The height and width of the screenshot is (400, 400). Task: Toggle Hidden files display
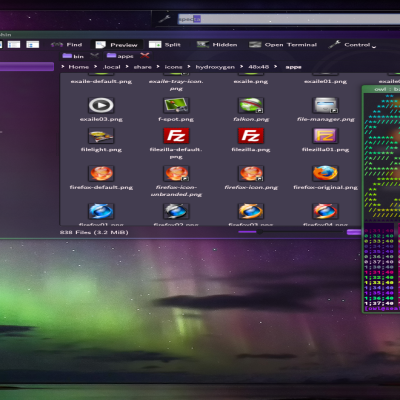click(x=217, y=45)
